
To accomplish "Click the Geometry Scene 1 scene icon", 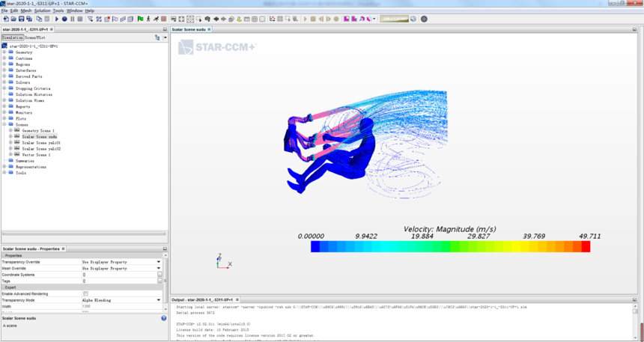I will pyautogui.click(x=18, y=130).
